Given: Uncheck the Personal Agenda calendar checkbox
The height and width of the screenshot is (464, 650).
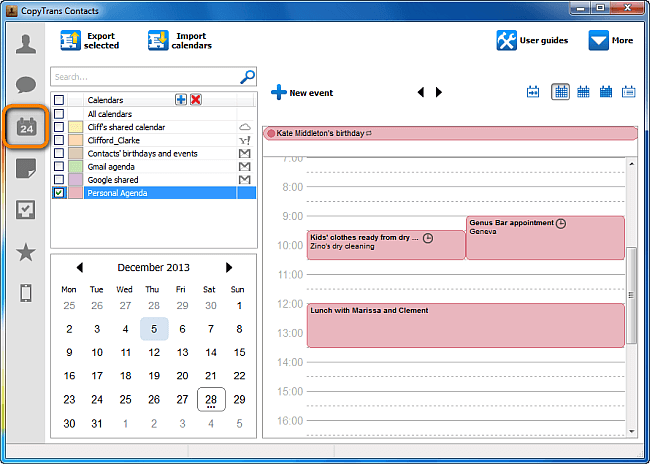Looking at the screenshot, I should tap(59, 193).
